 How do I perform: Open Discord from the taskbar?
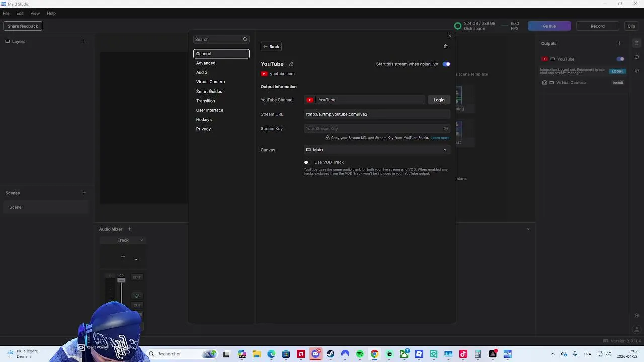pos(315,354)
